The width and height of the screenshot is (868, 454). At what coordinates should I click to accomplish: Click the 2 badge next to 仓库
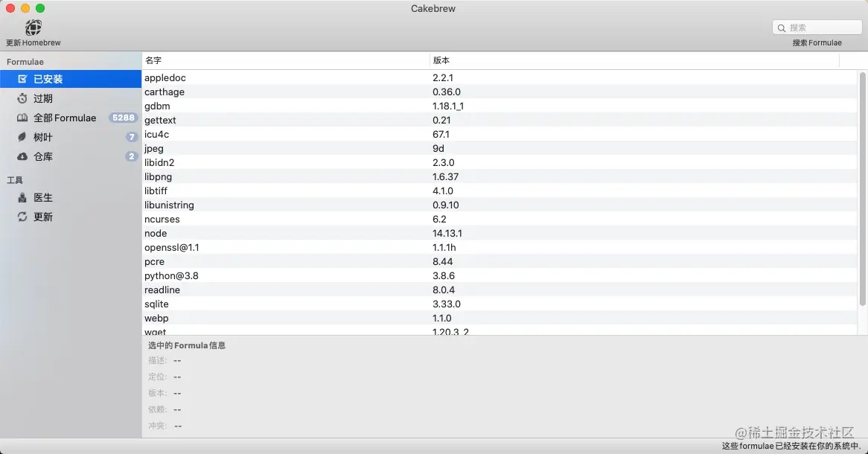point(131,157)
